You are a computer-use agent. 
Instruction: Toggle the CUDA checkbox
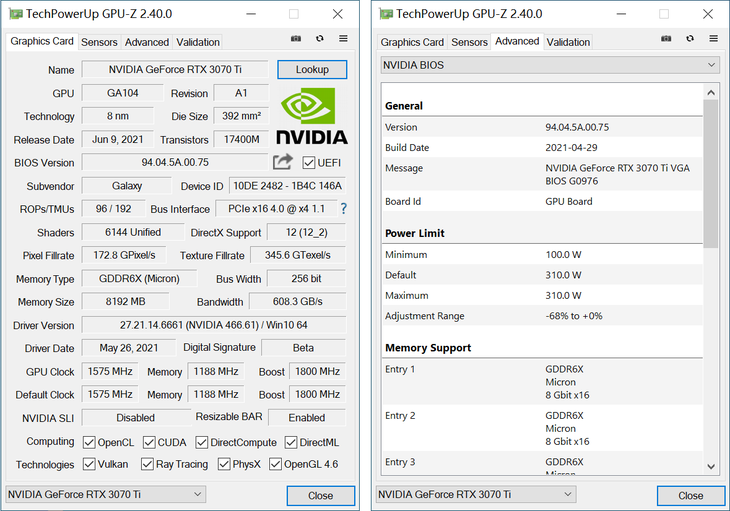click(149, 442)
